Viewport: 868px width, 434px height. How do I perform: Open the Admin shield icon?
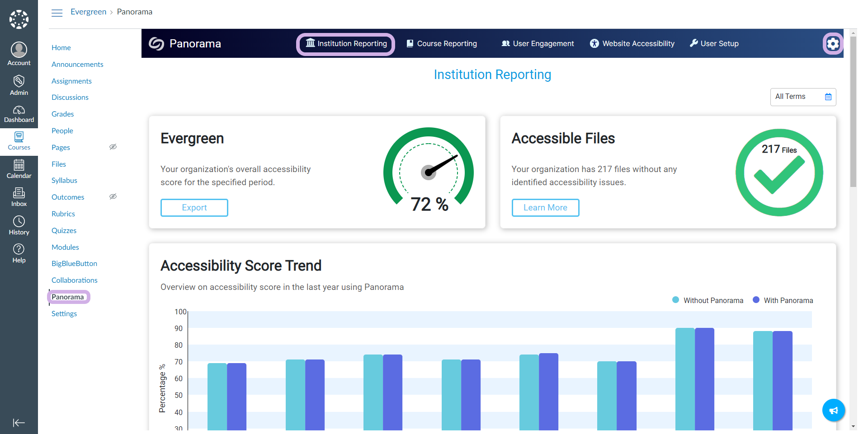pos(19,85)
